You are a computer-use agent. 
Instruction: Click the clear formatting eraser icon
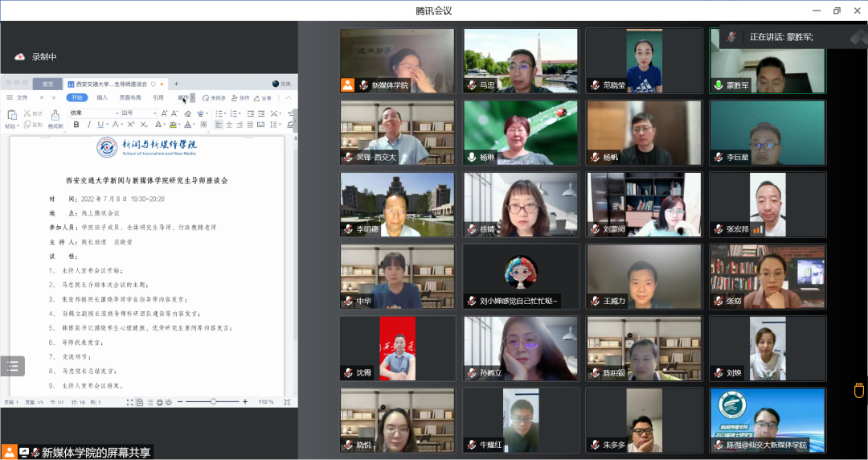coord(188,113)
